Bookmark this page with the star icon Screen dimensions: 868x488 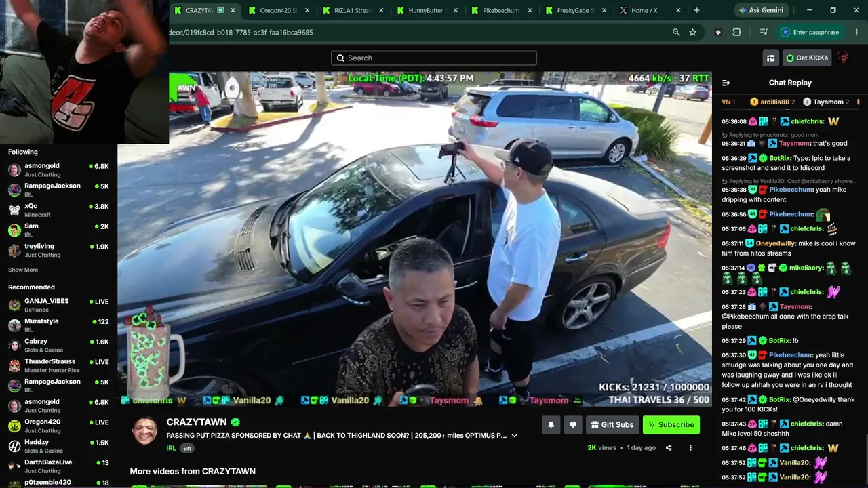click(692, 32)
